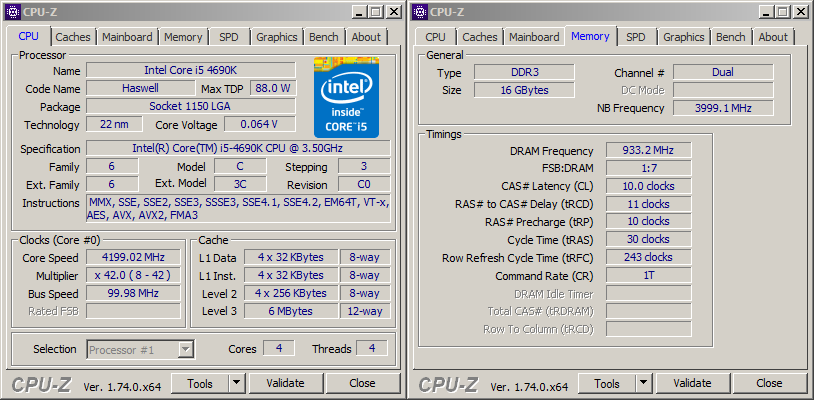
Task: Open Bench tab in the left CPU-Z window
Action: [323, 37]
